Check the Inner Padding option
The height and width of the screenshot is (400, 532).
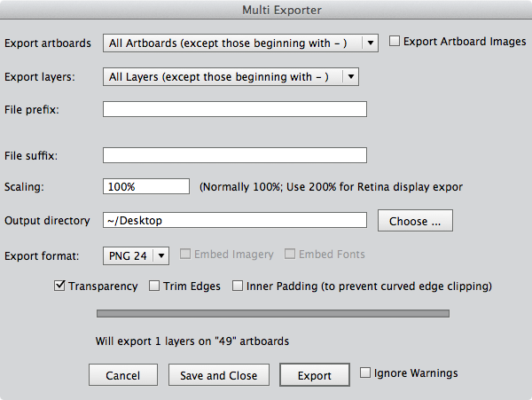click(239, 286)
